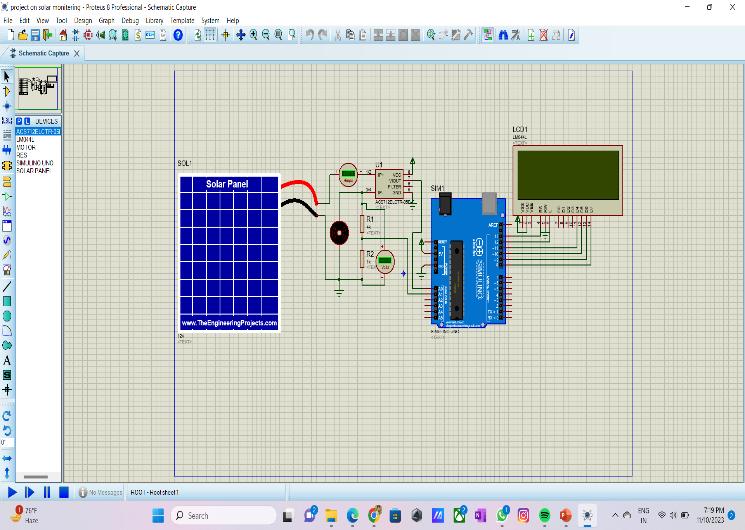745x530 pixels.
Task: Click the Zoom In magnifier icon
Action: (x=253, y=35)
